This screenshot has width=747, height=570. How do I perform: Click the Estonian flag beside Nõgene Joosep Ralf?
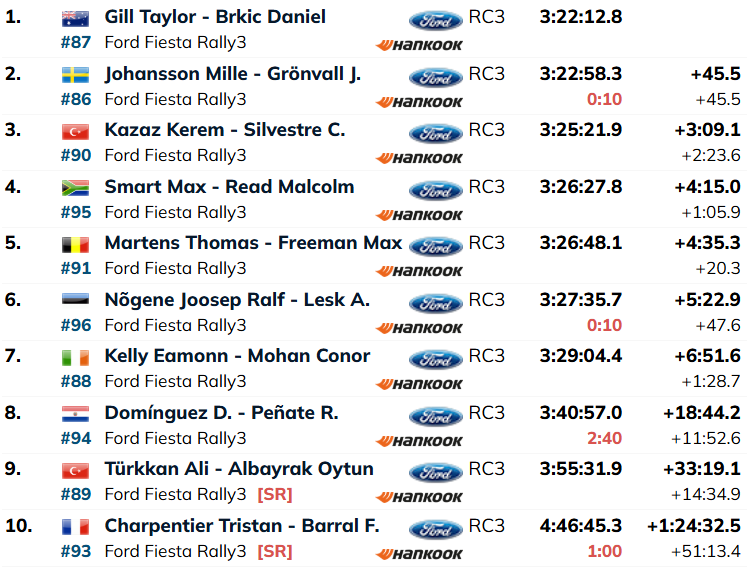point(75,300)
